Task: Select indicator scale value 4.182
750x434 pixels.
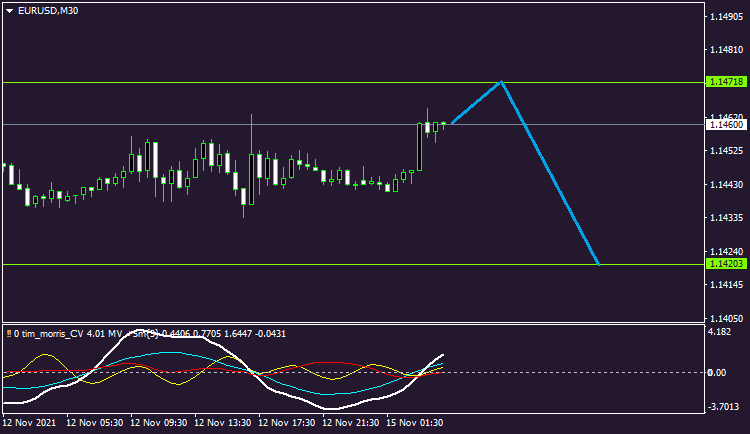Action: coord(719,332)
